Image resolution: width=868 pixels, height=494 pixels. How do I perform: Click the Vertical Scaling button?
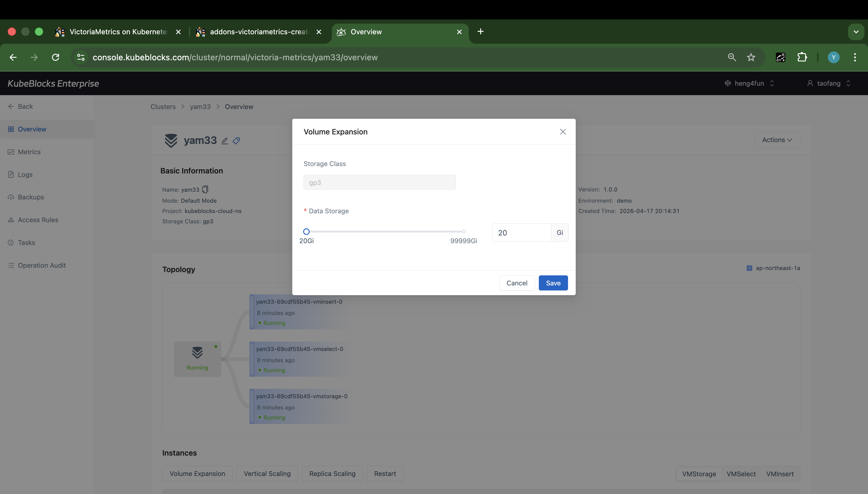pyautogui.click(x=267, y=474)
